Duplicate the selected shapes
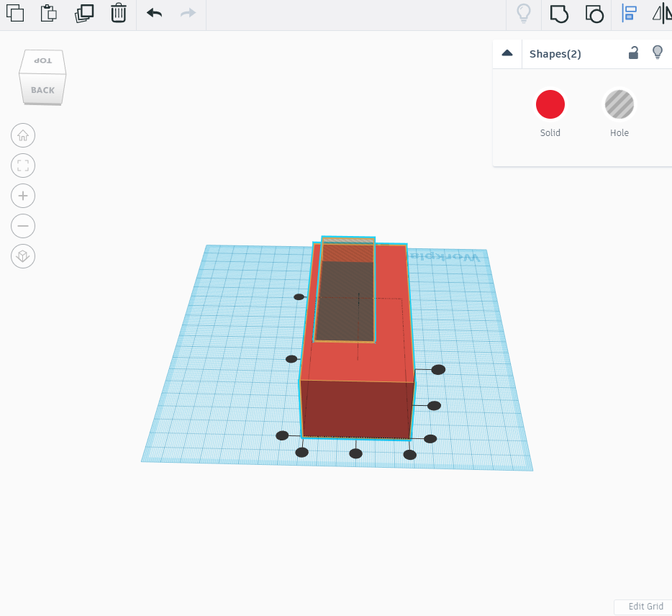Screen dimensions: 672x616 click(84, 13)
